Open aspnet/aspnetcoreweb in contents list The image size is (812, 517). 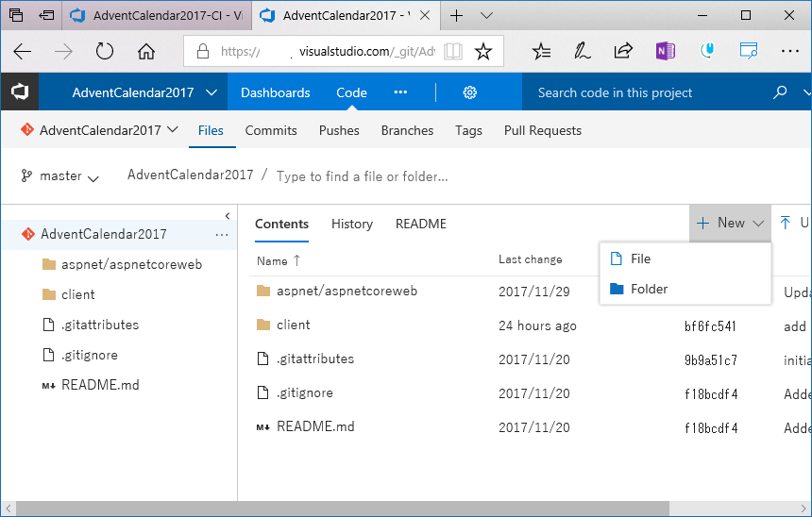[x=347, y=291]
